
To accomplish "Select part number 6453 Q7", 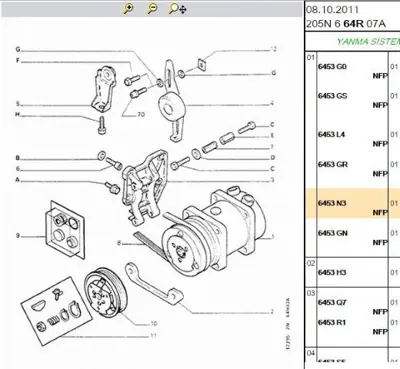I will coord(332,303).
